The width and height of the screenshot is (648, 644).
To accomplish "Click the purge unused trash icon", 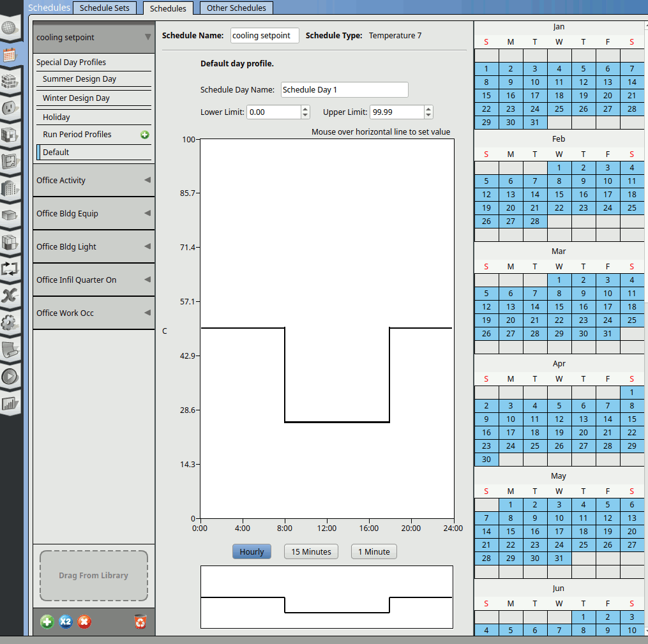I will (x=140, y=622).
